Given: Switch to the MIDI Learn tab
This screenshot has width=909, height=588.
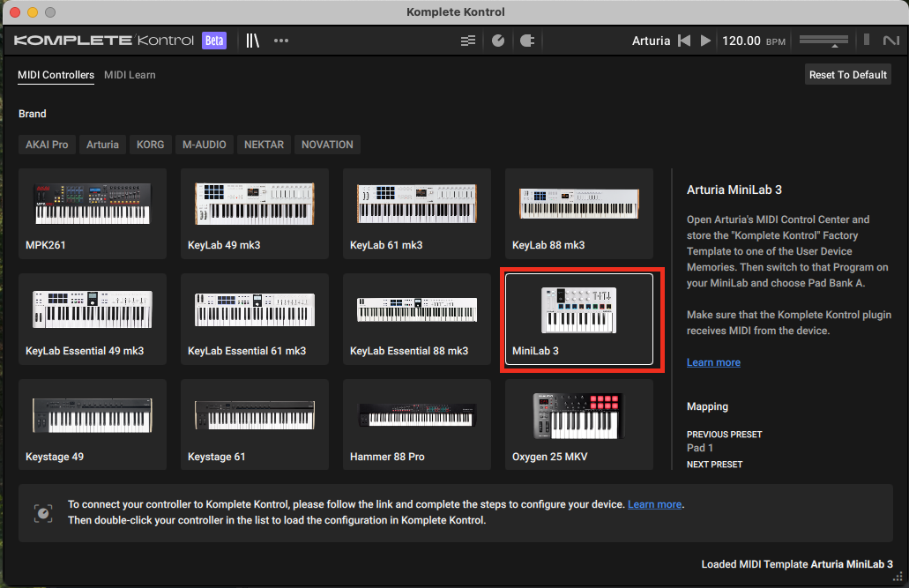Looking at the screenshot, I should click(130, 75).
